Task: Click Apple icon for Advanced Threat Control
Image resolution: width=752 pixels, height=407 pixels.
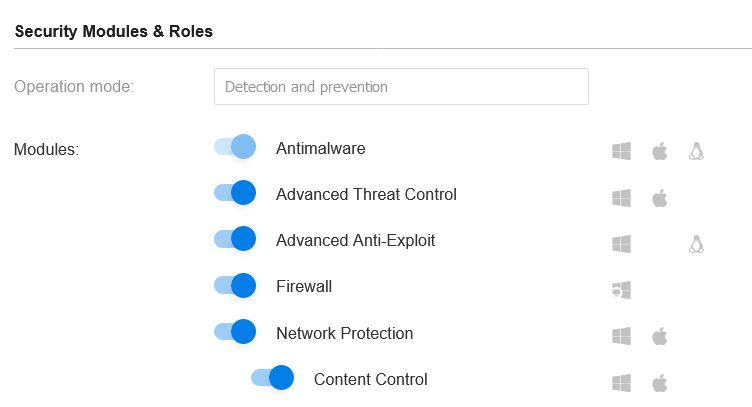Action: pyautogui.click(x=659, y=198)
